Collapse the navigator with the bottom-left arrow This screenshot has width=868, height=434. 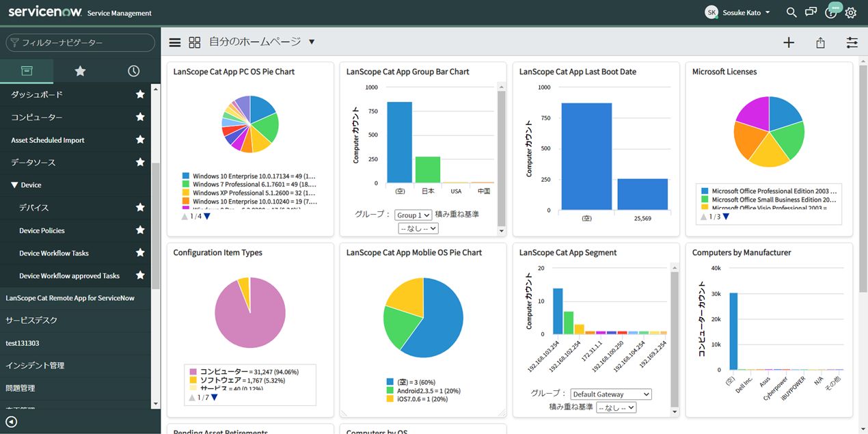pos(12,422)
